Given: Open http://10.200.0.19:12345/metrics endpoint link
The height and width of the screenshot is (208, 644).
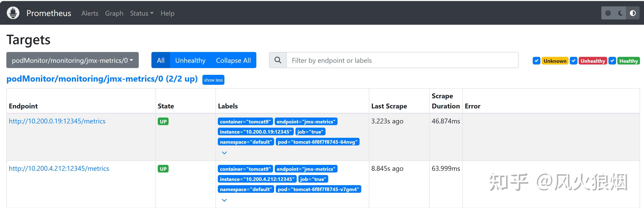Looking at the screenshot, I should coord(57,121).
